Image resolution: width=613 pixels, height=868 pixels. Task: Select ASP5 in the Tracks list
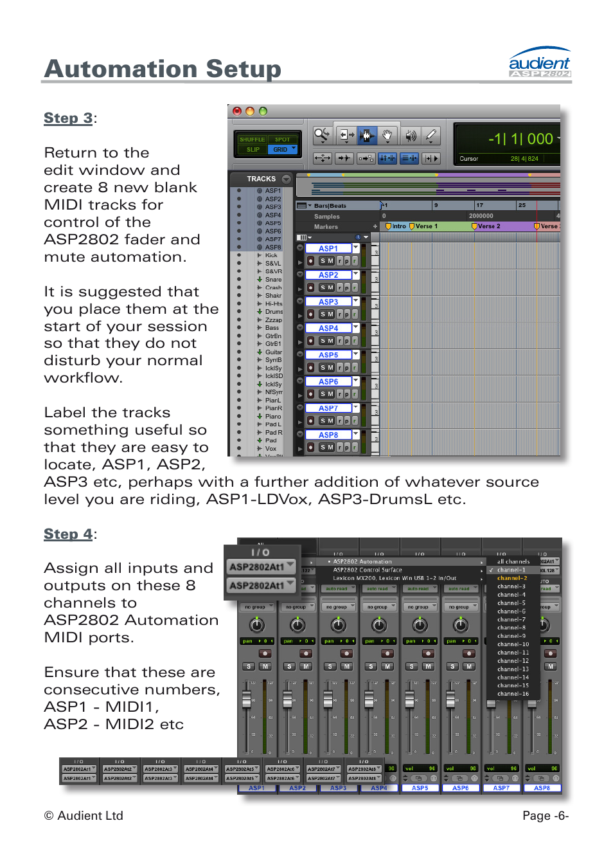(x=273, y=223)
